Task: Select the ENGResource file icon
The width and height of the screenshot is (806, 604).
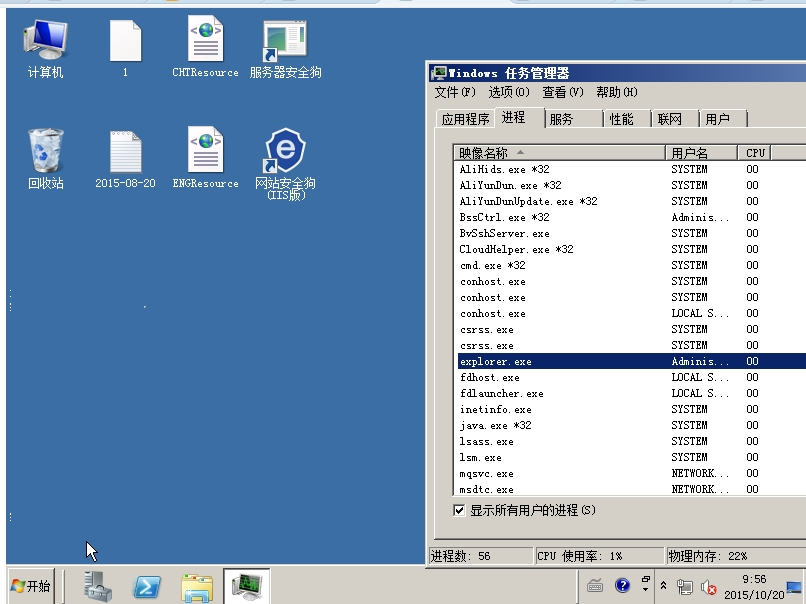Action: click(x=205, y=157)
